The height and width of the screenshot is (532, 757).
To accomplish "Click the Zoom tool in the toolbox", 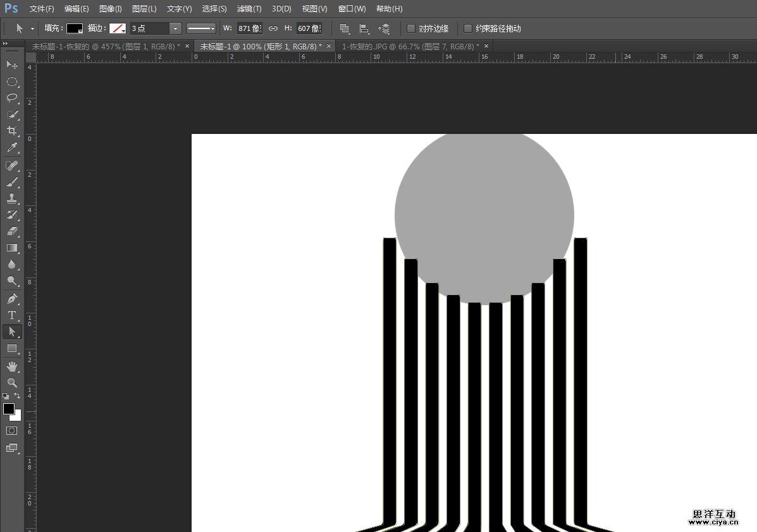I will click(x=12, y=383).
